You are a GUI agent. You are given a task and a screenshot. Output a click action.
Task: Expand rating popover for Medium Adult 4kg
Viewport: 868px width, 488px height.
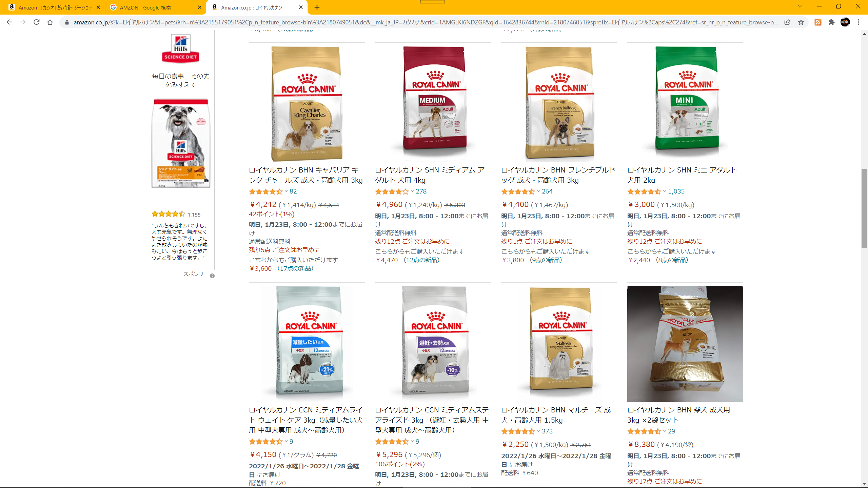pos(412,191)
